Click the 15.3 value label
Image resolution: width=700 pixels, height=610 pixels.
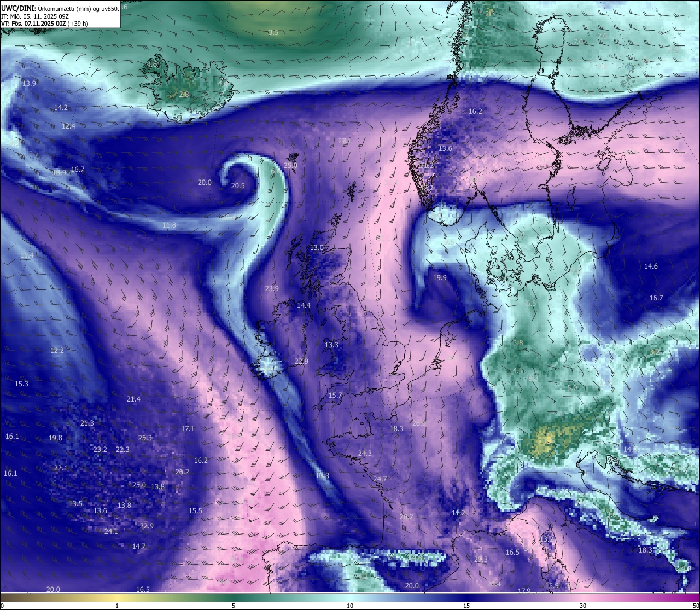tap(21, 384)
